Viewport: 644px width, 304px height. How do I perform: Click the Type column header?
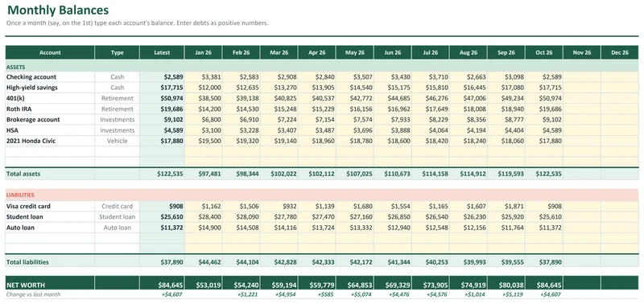pyautogui.click(x=117, y=52)
